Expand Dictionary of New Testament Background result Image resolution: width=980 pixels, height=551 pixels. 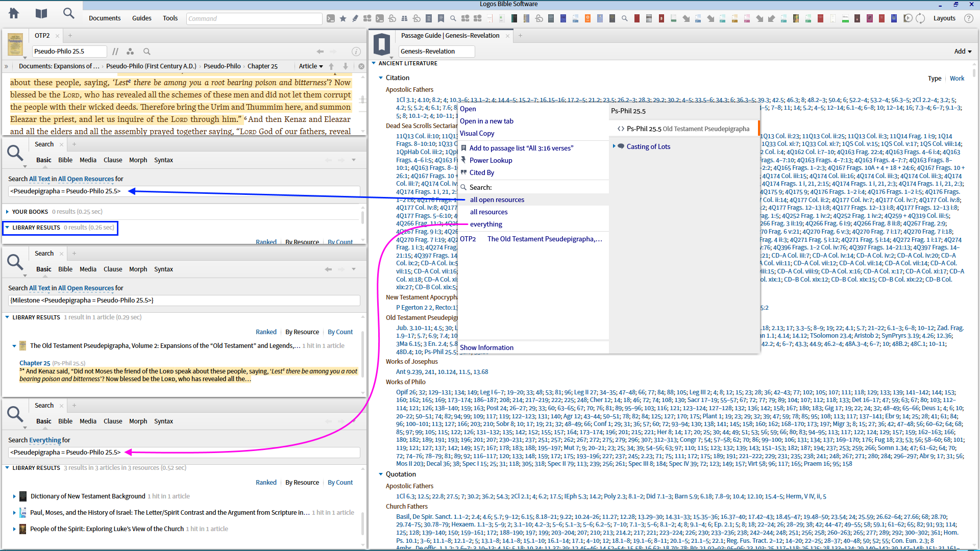click(x=14, y=496)
